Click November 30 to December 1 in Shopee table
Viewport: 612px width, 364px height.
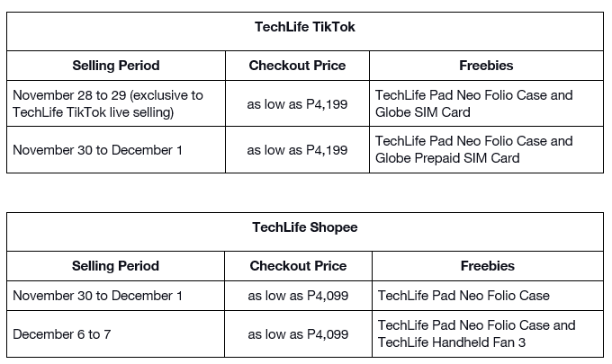pyautogui.click(x=98, y=296)
